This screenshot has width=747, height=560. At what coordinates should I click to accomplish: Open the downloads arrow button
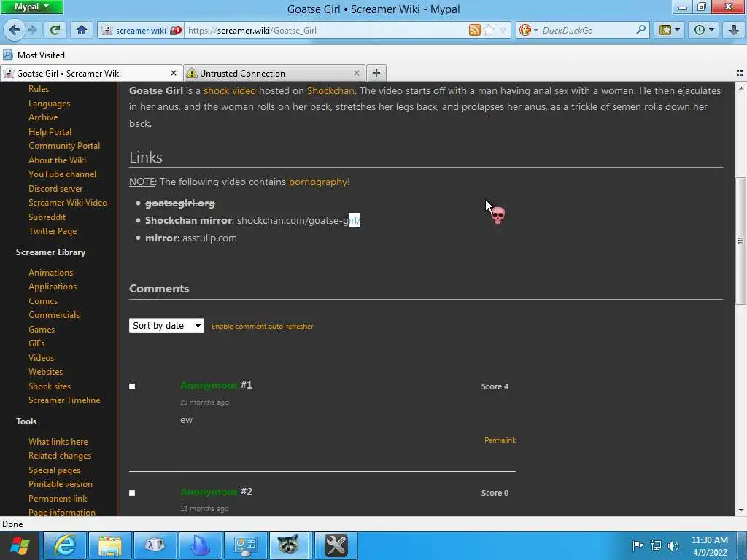[734, 30]
